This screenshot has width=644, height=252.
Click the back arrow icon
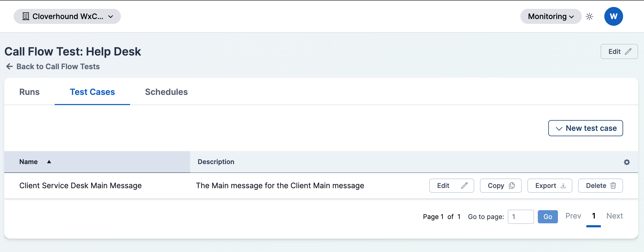[x=9, y=66]
